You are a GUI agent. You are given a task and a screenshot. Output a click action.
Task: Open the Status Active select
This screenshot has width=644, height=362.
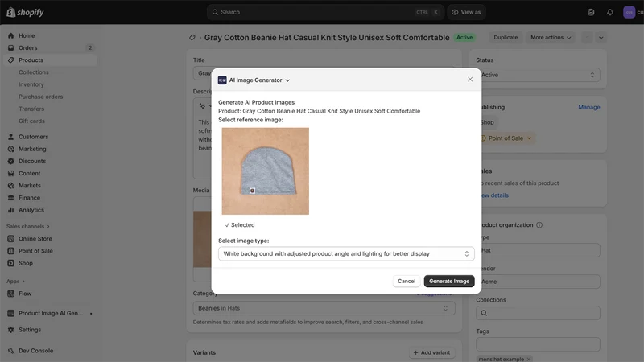point(538,75)
